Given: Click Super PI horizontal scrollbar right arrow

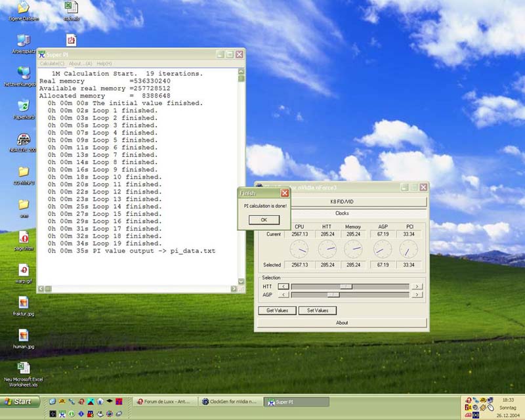Looking at the screenshot, I should pyautogui.click(x=234, y=288).
